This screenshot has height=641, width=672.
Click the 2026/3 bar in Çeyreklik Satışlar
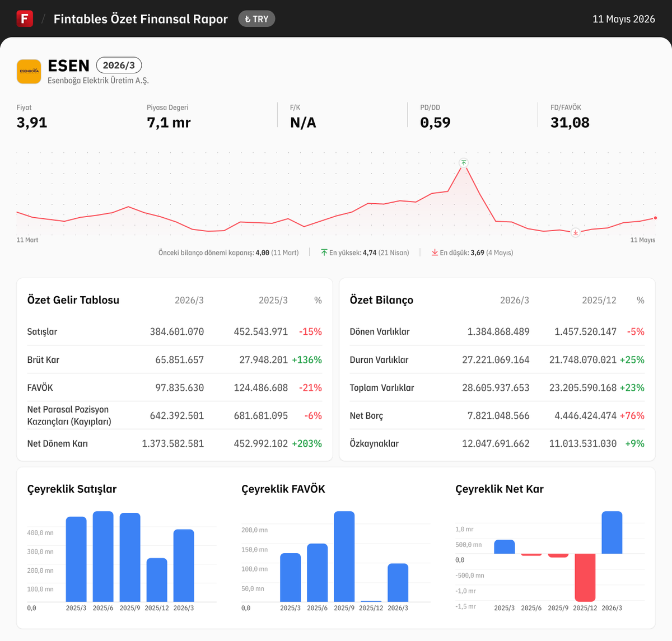[184, 565]
